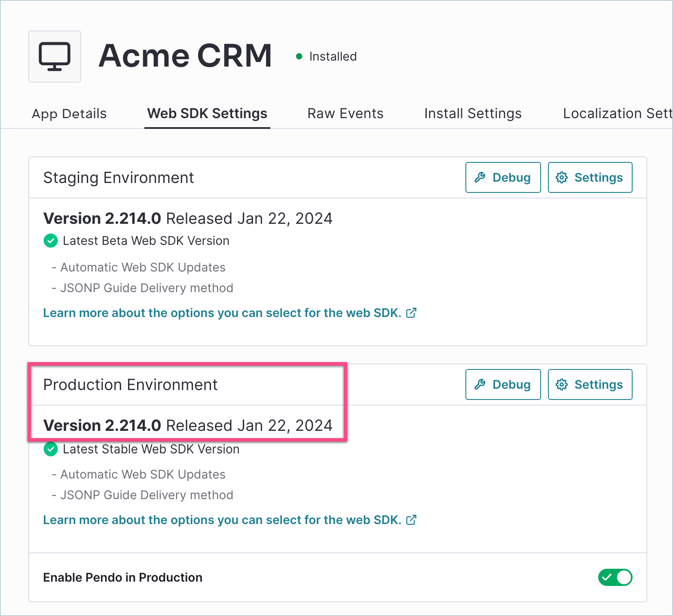Disable the Enable Pendo in Production toggle
Viewport: 673px width, 616px height.
coord(615,577)
